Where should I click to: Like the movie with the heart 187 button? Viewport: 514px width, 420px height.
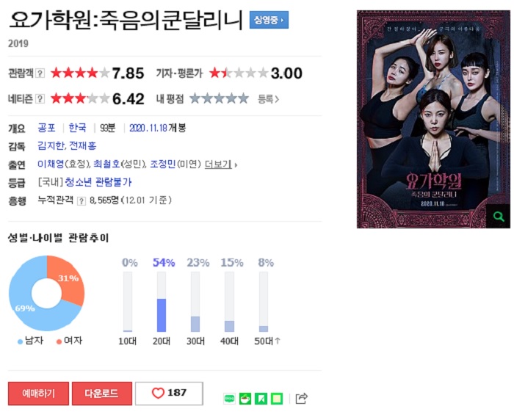click(169, 393)
